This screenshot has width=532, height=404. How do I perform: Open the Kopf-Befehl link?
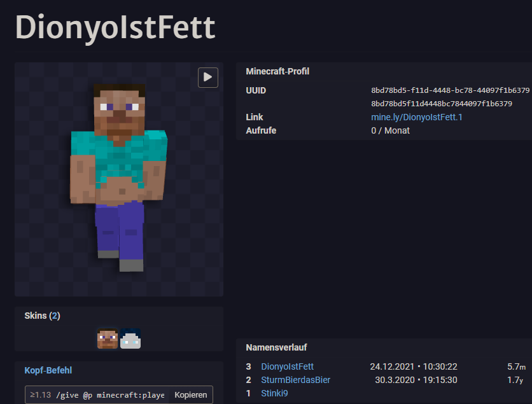[48, 370]
